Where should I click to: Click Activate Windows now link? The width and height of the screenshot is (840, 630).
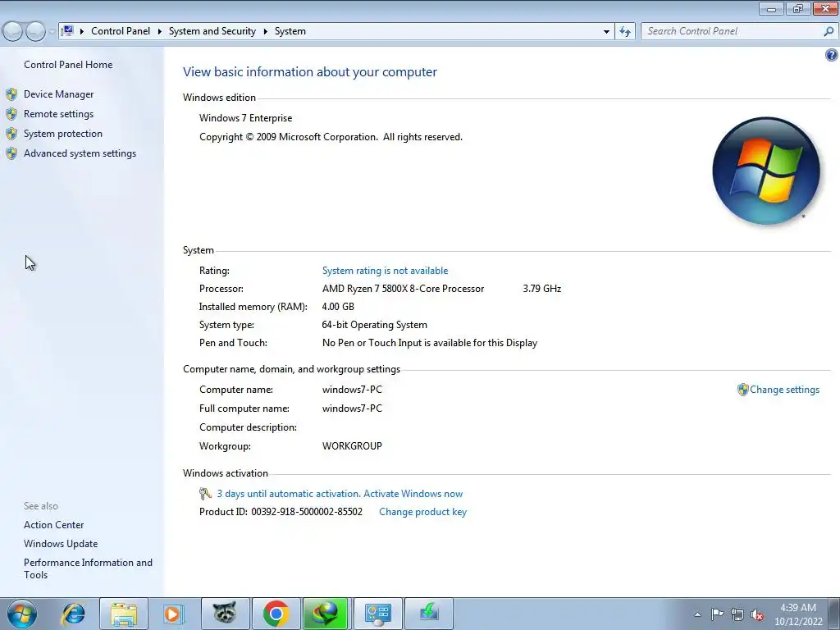click(413, 494)
